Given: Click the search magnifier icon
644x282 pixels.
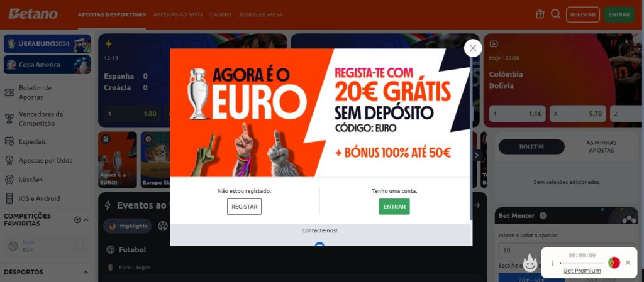Looking at the screenshot, I should 556,14.
